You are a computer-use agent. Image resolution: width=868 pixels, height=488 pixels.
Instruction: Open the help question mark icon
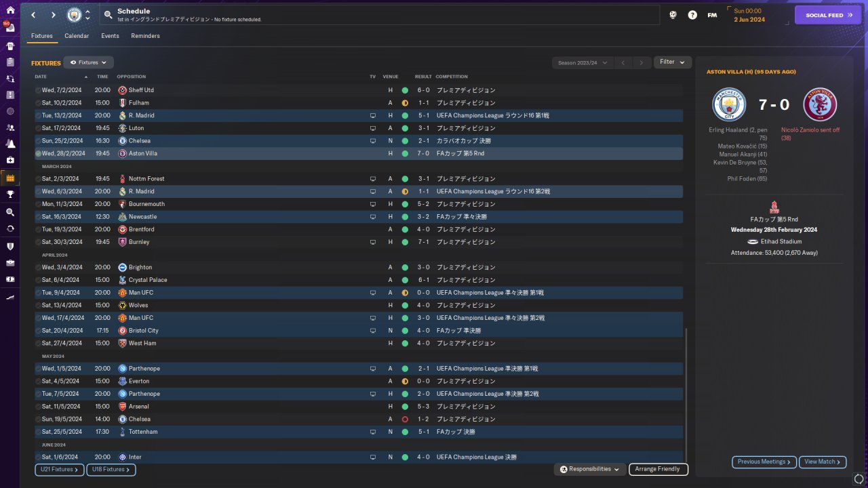692,15
